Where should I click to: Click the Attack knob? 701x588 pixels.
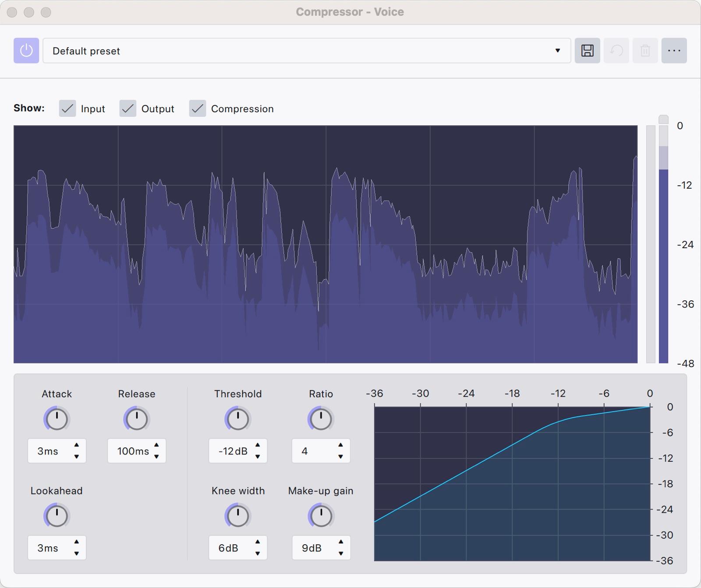pos(57,419)
